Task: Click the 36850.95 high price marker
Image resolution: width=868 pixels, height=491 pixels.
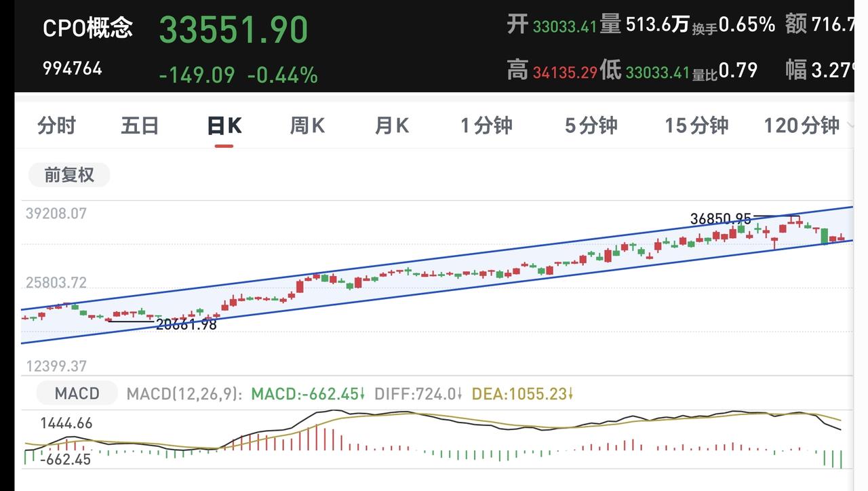Action: click(721, 218)
